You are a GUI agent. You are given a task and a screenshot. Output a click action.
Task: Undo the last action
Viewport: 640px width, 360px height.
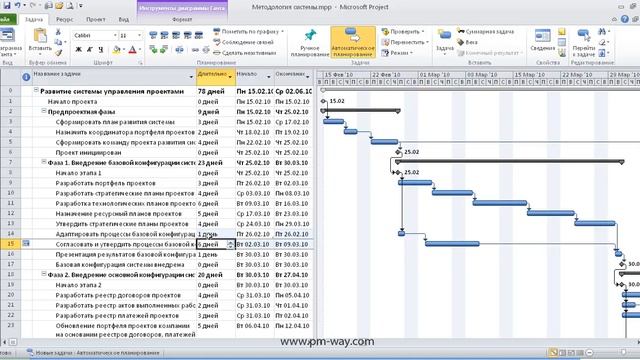(18, 6)
